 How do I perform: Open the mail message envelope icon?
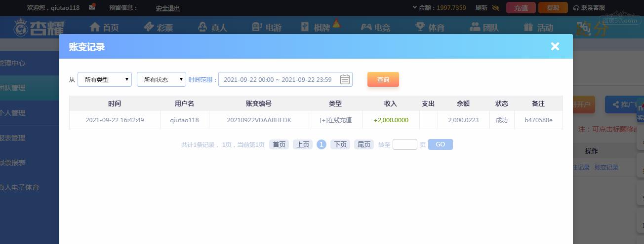point(92,7)
